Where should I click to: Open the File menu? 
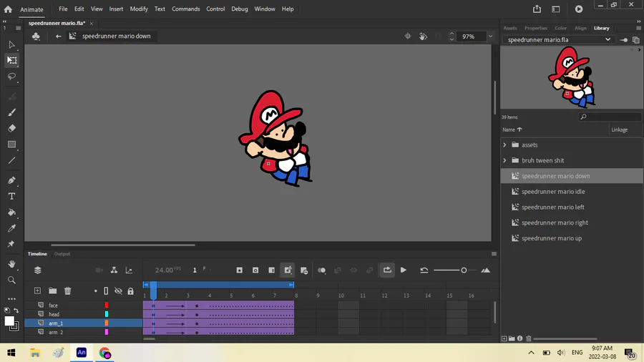[x=63, y=9]
